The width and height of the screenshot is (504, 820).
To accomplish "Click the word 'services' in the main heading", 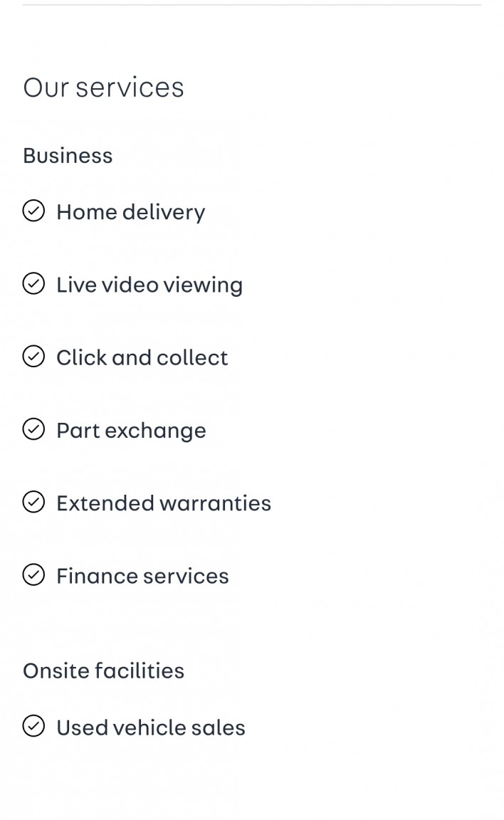I will (130, 88).
